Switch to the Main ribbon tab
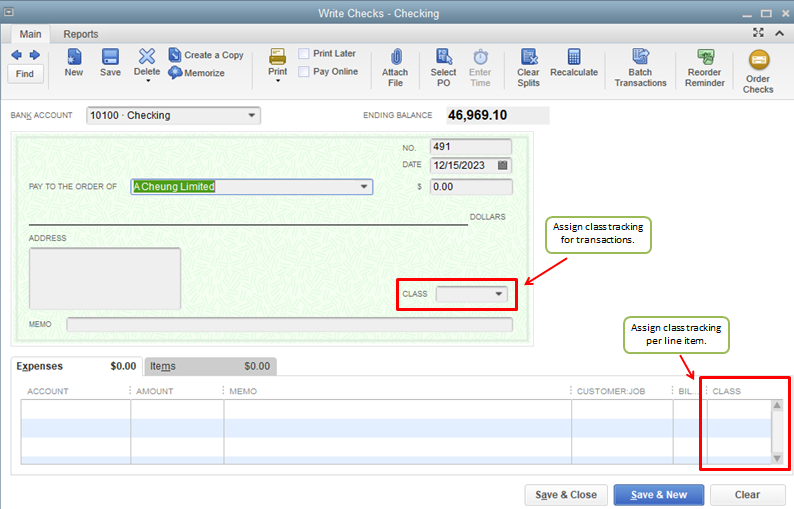The width and height of the screenshot is (794, 509). (x=30, y=34)
